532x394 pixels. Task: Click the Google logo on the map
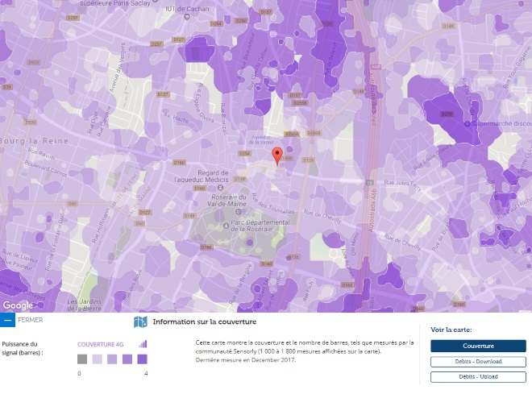pyautogui.click(x=18, y=305)
